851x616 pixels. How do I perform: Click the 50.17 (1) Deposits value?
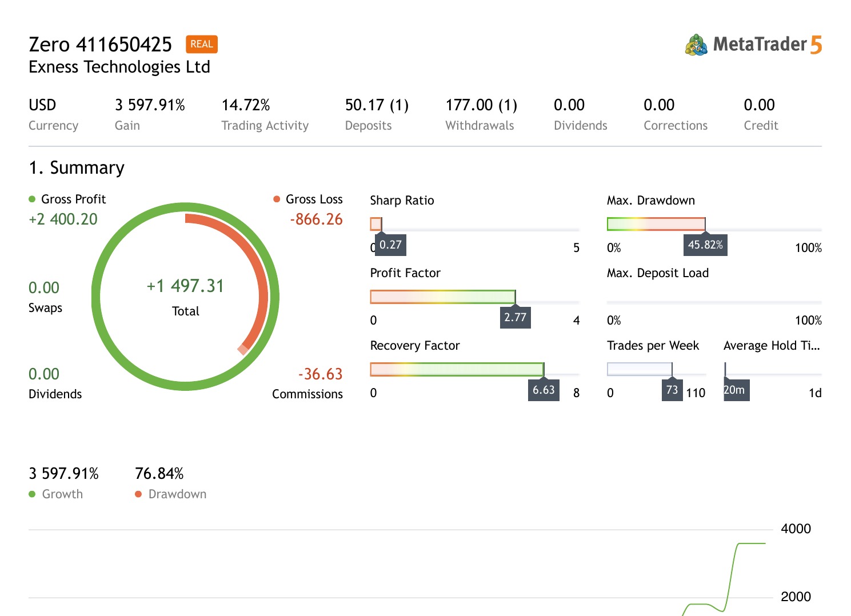tap(377, 105)
